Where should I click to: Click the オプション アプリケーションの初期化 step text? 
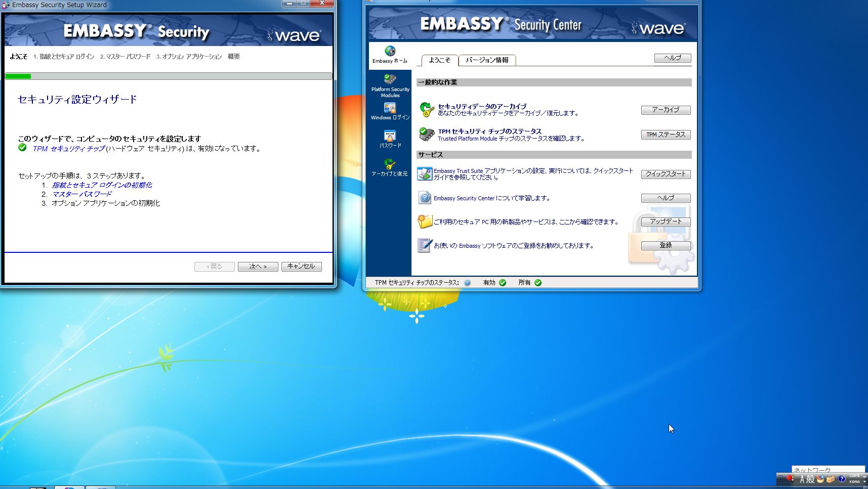tap(106, 203)
